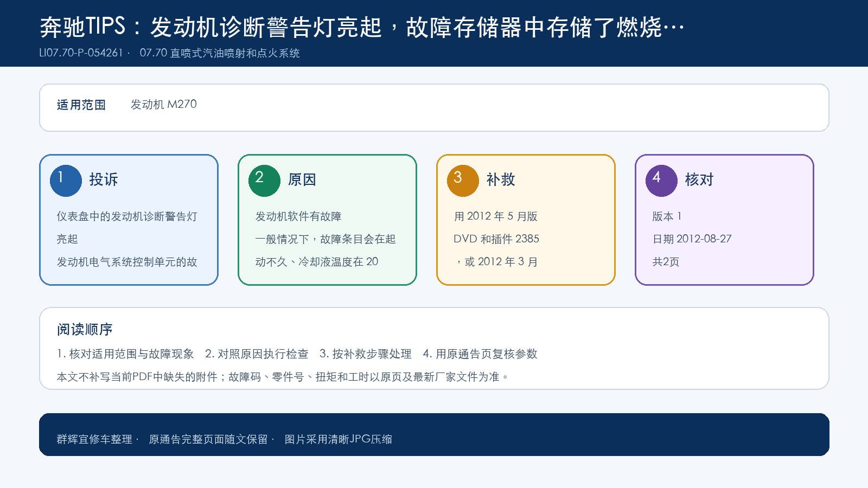Click the line 动不久、冷却液温度在 20

point(317,262)
